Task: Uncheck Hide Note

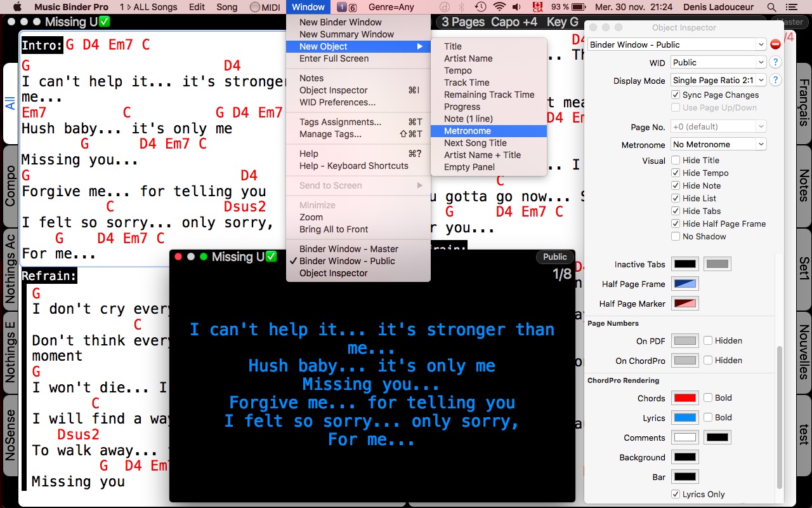Action: tap(676, 185)
